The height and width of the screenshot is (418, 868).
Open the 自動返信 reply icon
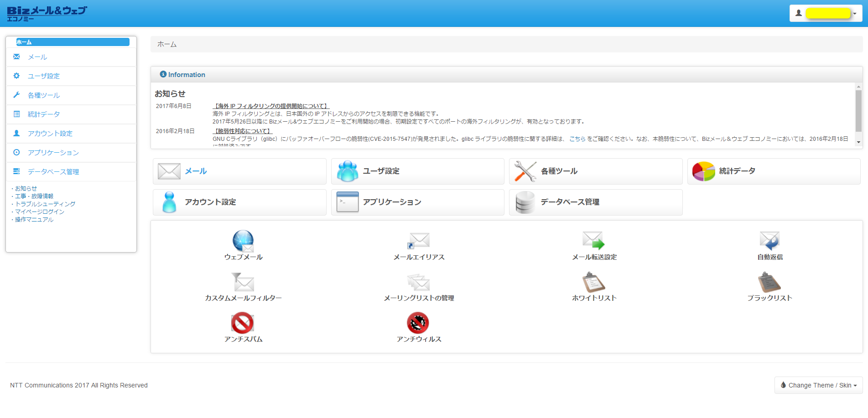[769, 241]
